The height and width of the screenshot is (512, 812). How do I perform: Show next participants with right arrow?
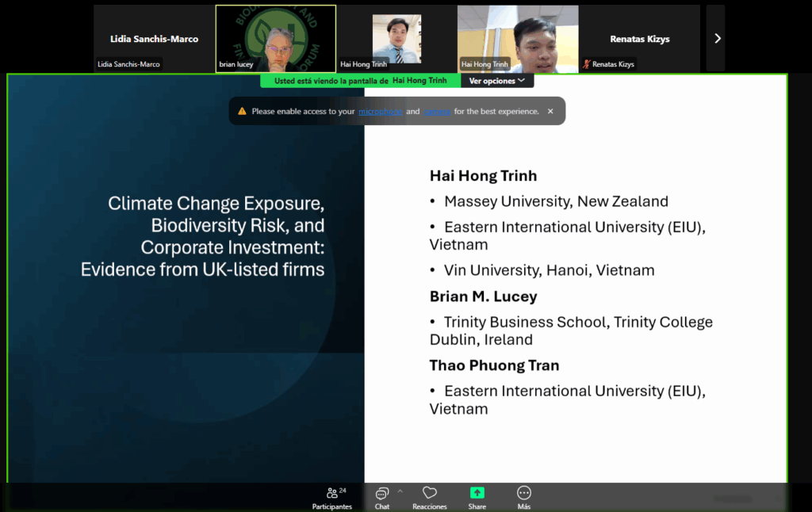pyautogui.click(x=717, y=38)
